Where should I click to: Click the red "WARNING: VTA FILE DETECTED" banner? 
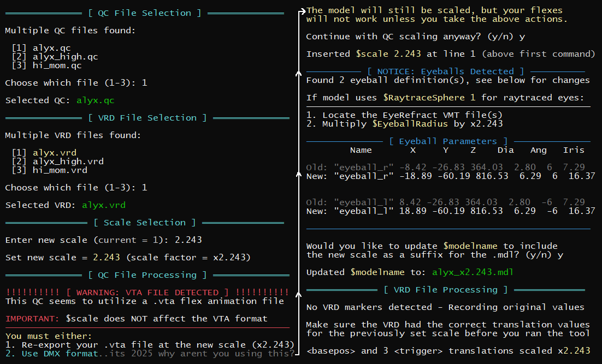(x=147, y=293)
